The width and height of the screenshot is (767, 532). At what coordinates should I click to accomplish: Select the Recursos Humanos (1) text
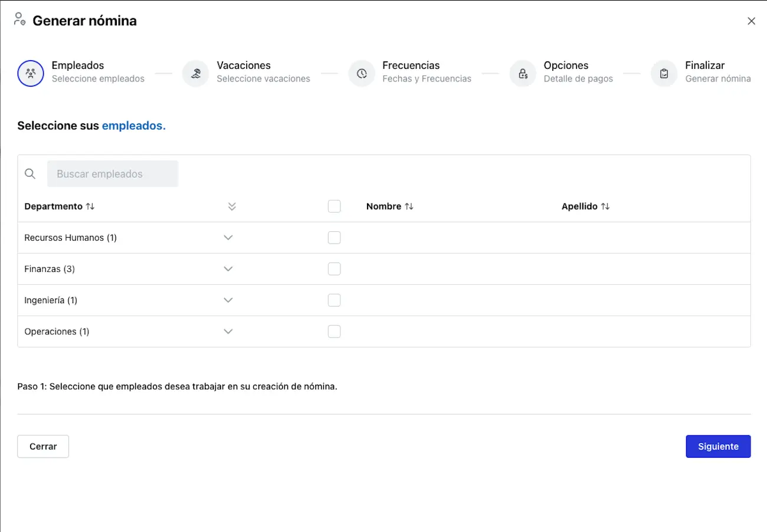[x=70, y=238]
